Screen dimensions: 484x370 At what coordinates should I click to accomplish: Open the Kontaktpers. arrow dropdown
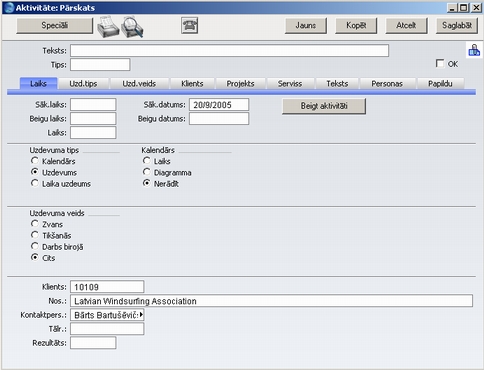tap(141, 315)
